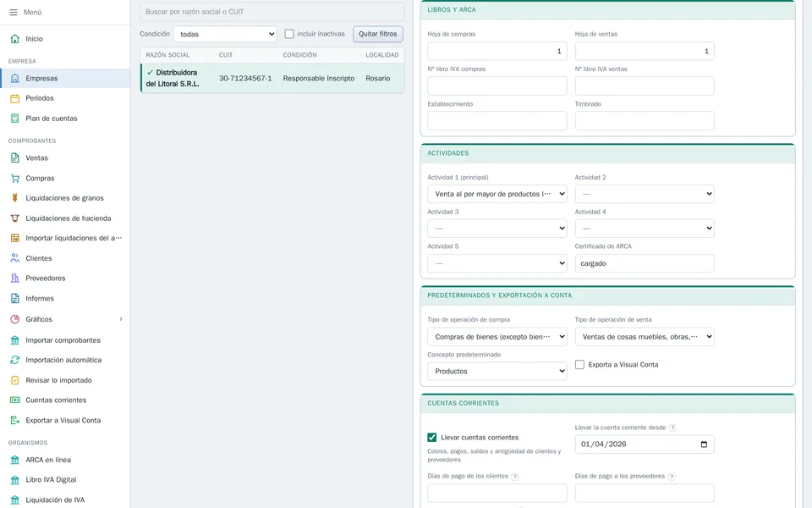This screenshot has height=508, width=812.
Task: Sort by the Razón Social column header
Action: pyautogui.click(x=167, y=55)
